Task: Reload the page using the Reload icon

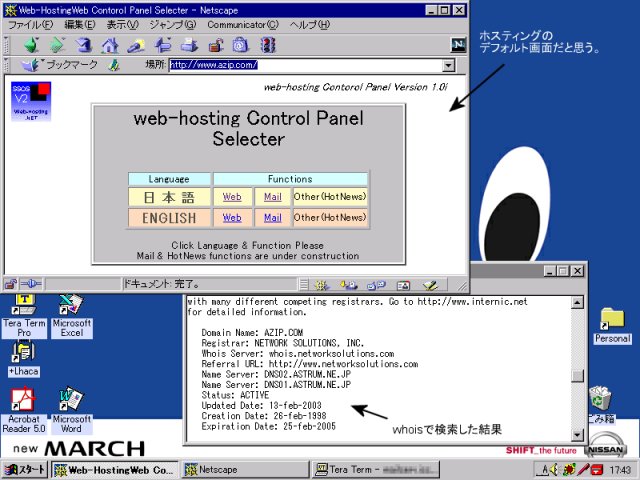Action: 84,45
